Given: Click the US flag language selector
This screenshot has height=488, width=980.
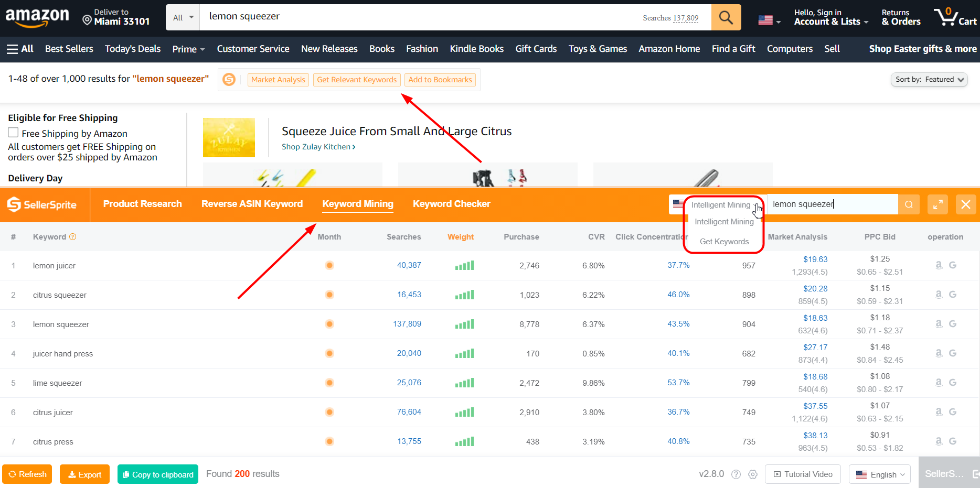Looking at the screenshot, I should pyautogui.click(x=769, y=20).
